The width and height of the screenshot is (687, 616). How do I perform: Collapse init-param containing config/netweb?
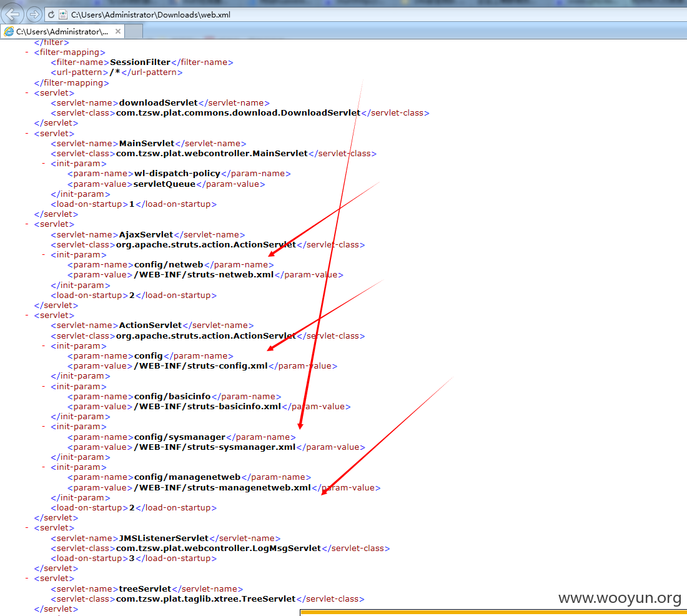tap(43, 255)
